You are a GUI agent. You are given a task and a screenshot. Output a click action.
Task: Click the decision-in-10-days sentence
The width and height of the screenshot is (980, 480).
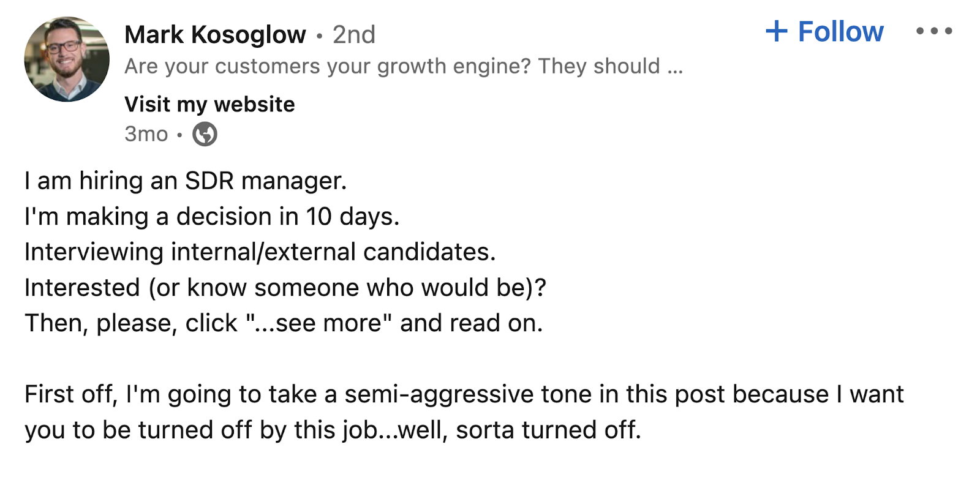pos(211,216)
